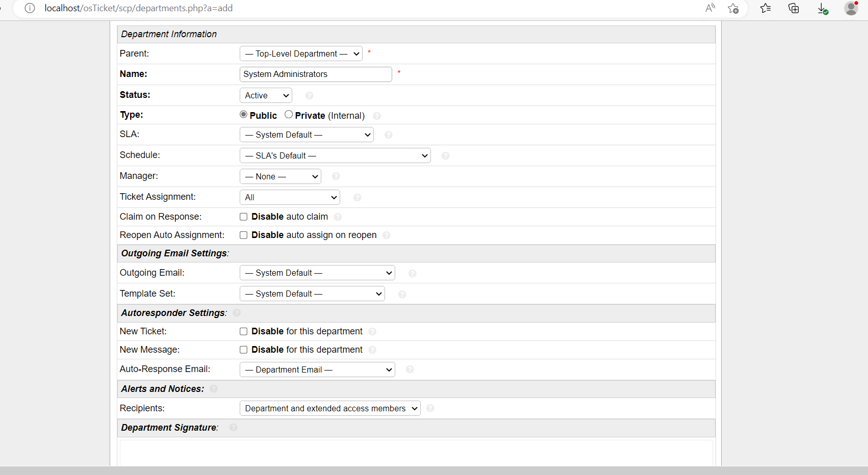Open the Schedule field help icon
868x475 pixels.
[x=445, y=156]
